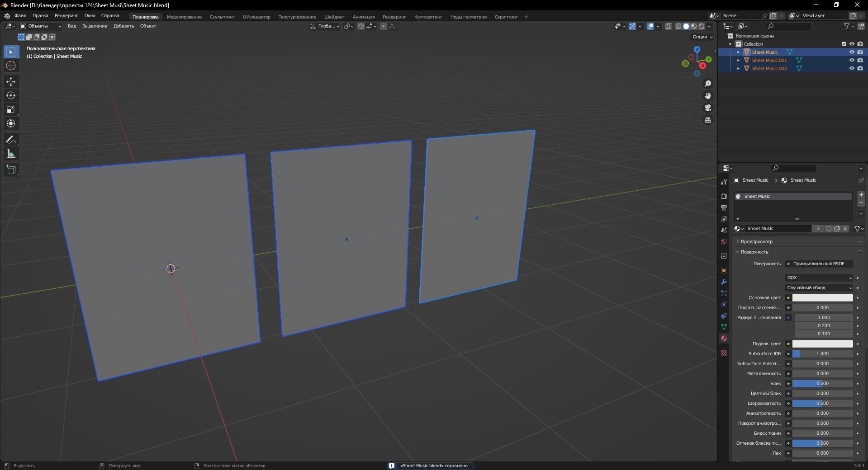Switch to the Моделирование workspace tab
This screenshot has height=470, width=868.
(184, 17)
